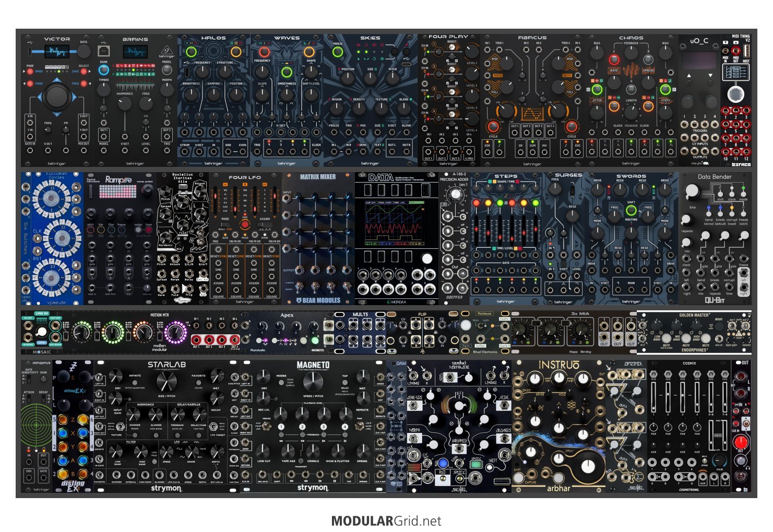Open the MODULARGrid.net link
773x532 pixels.
386,521
